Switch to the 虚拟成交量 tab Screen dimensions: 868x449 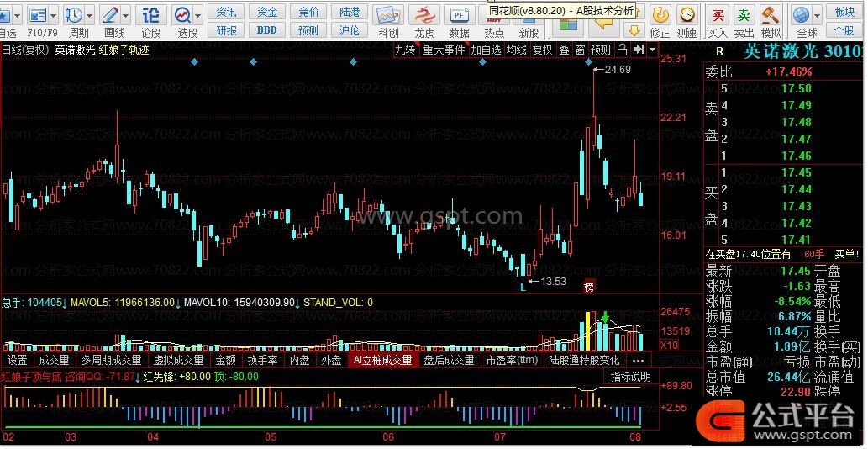pos(181,361)
